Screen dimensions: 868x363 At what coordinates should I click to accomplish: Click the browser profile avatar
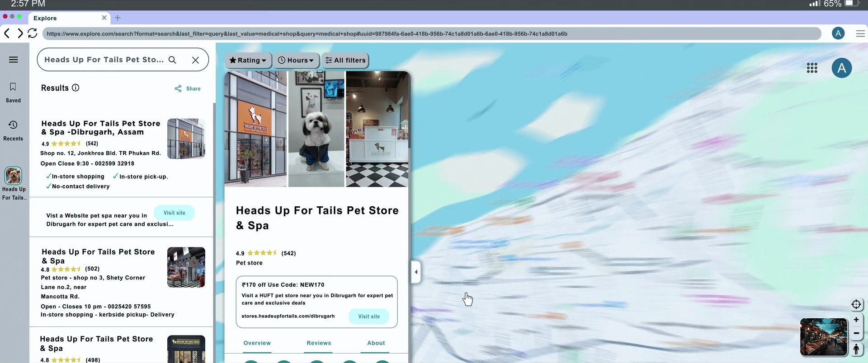click(838, 33)
